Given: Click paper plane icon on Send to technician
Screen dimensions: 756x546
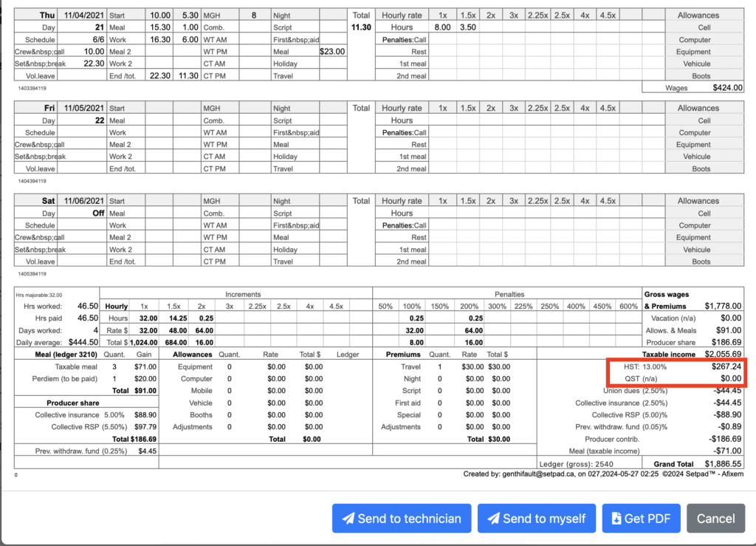Looking at the screenshot, I should pos(348,519).
